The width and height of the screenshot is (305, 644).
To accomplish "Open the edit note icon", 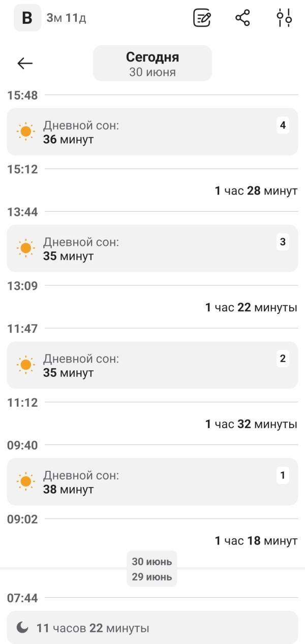I will tap(202, 18).
